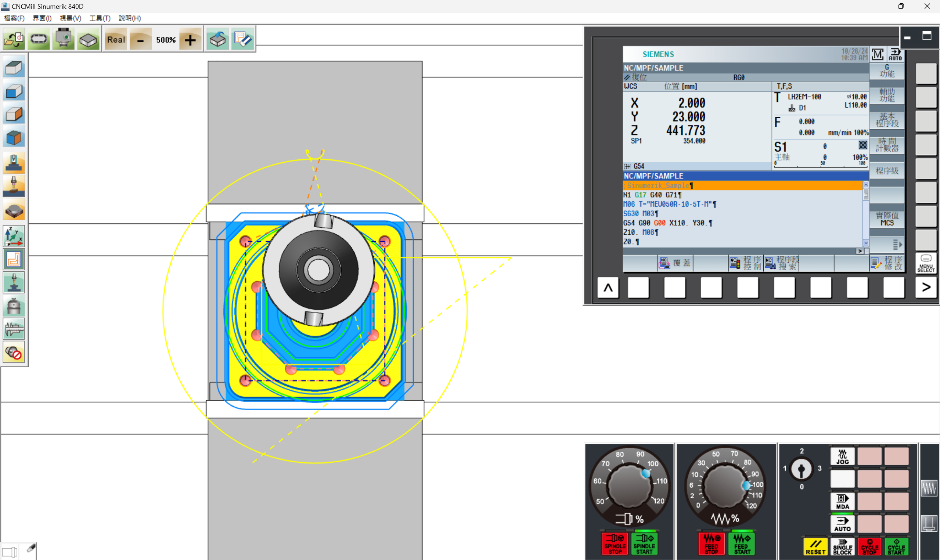Select the workpiece stock toolbar icon

pos(88,39)
